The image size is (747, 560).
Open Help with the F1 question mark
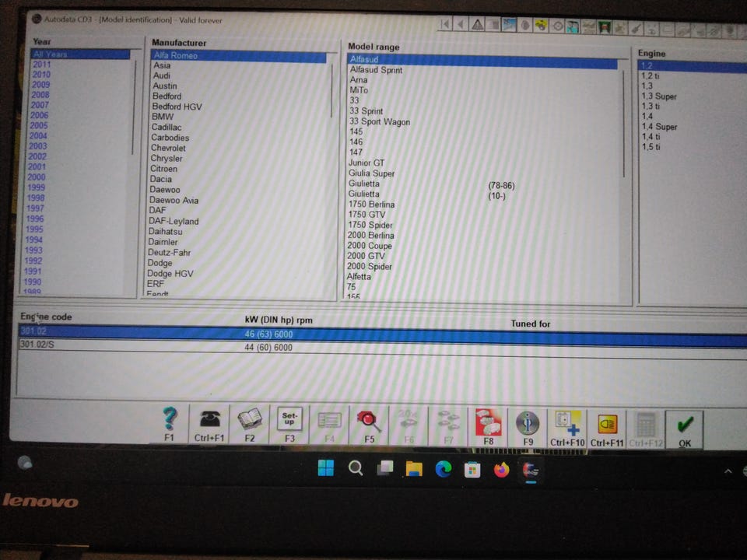pyautogui.click(x=170, y=423)
